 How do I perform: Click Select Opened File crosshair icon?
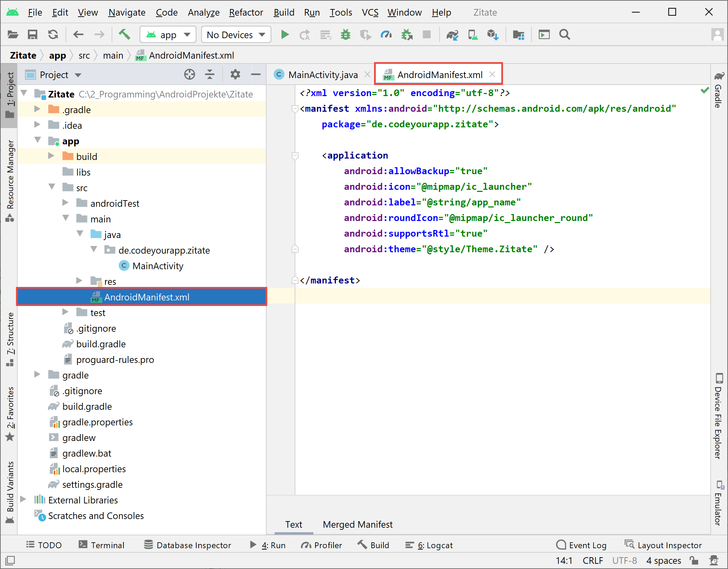(x=189, y=75)
